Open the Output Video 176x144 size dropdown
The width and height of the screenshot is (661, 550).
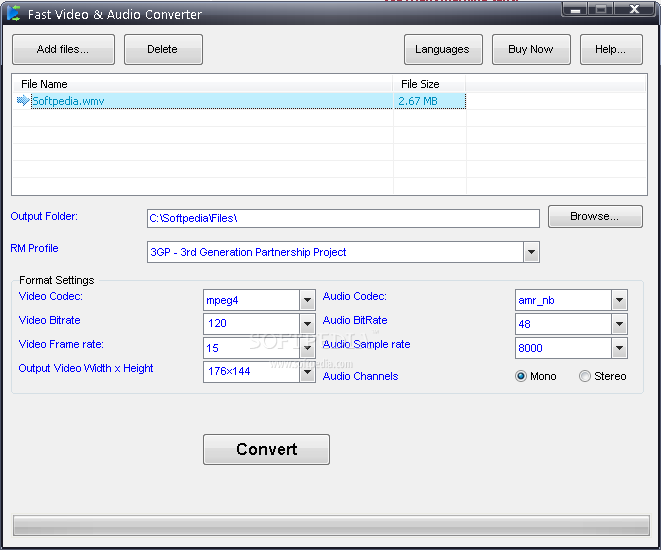click(307, 372)
